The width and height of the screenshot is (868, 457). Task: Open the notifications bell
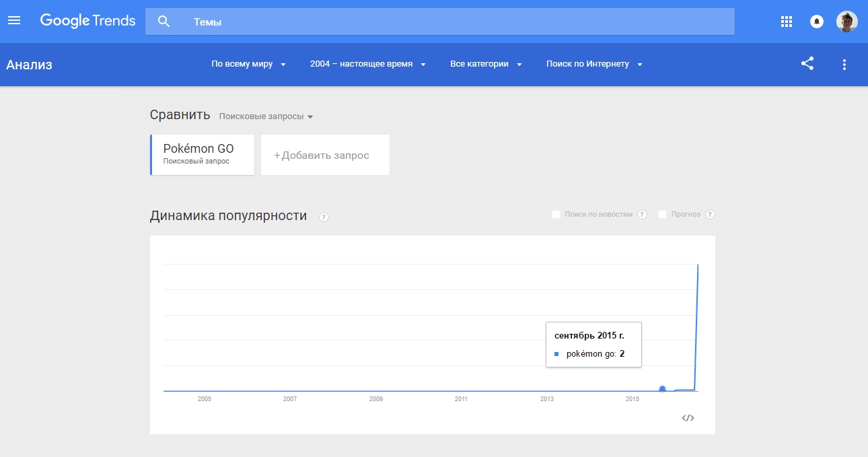(x=817, y=22)
